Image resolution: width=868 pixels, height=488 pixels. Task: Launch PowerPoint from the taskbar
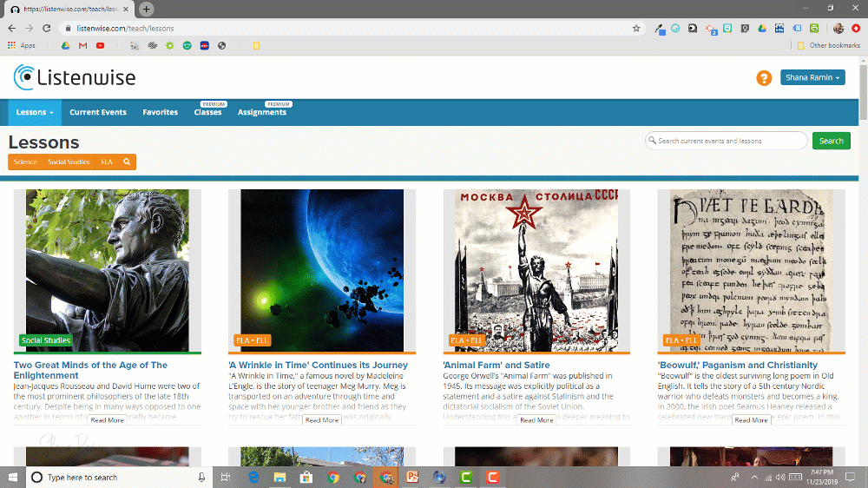tap(412, 477)
